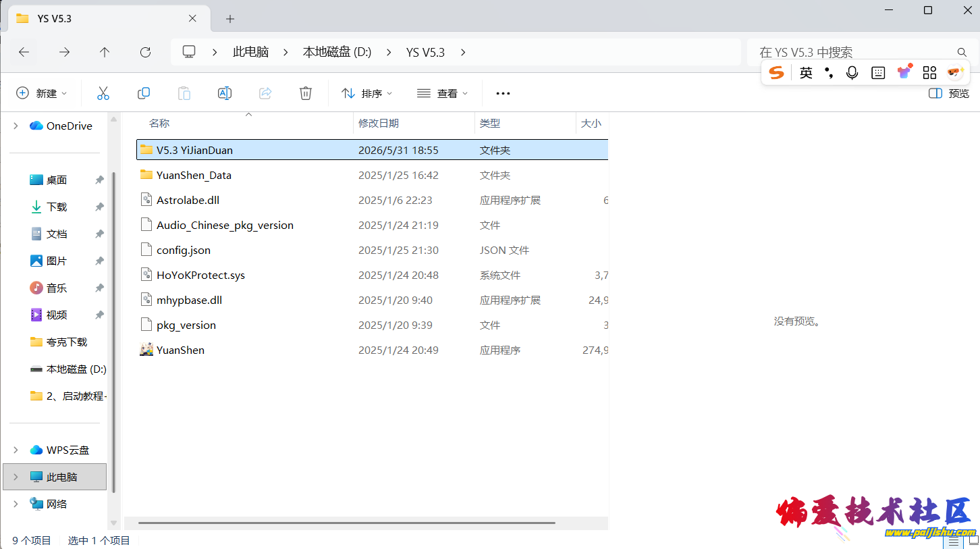Select the mhypbase.dll file

tap(372, 300)
